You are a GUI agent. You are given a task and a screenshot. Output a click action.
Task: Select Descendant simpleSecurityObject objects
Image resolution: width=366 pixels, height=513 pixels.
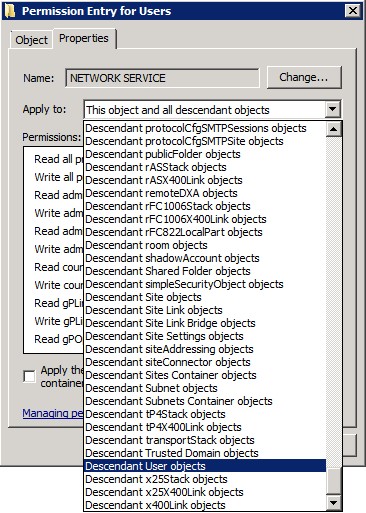[205, 284]
